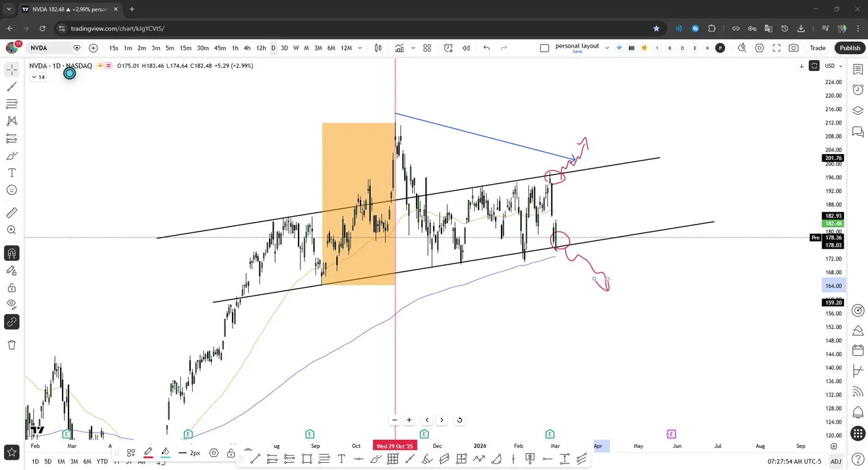
Task: Toggle the drawing sync link button
Action: tap(12, 322)
